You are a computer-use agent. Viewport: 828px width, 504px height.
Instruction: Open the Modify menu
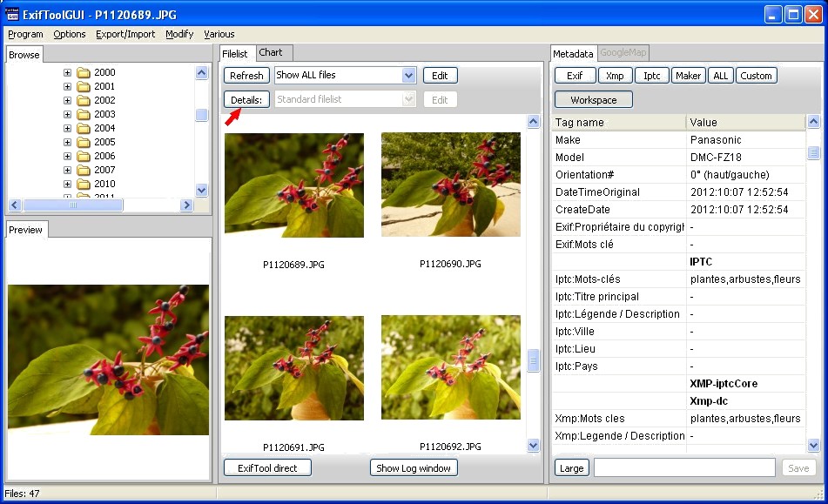click(179, 34)
